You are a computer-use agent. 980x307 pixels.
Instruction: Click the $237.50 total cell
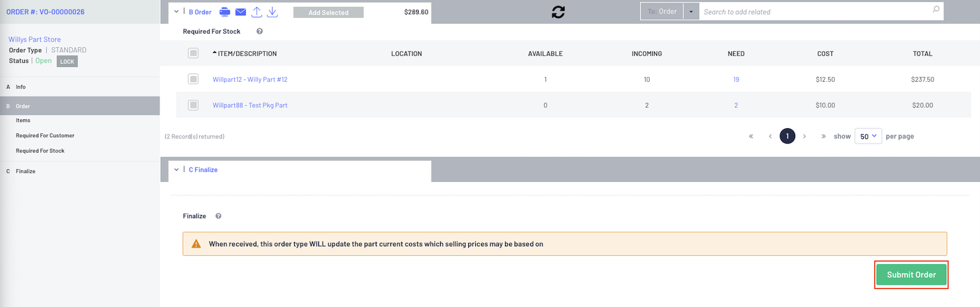point(923,80)
